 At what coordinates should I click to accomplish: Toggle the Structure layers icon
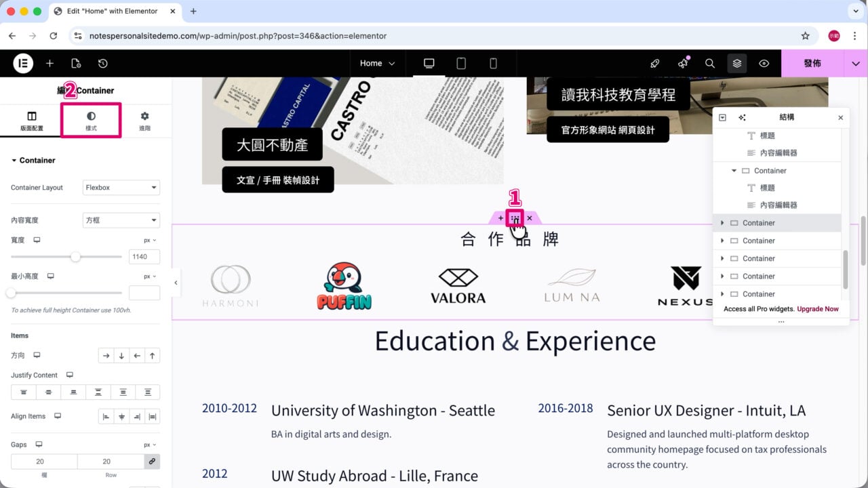(x=737, y=63)
